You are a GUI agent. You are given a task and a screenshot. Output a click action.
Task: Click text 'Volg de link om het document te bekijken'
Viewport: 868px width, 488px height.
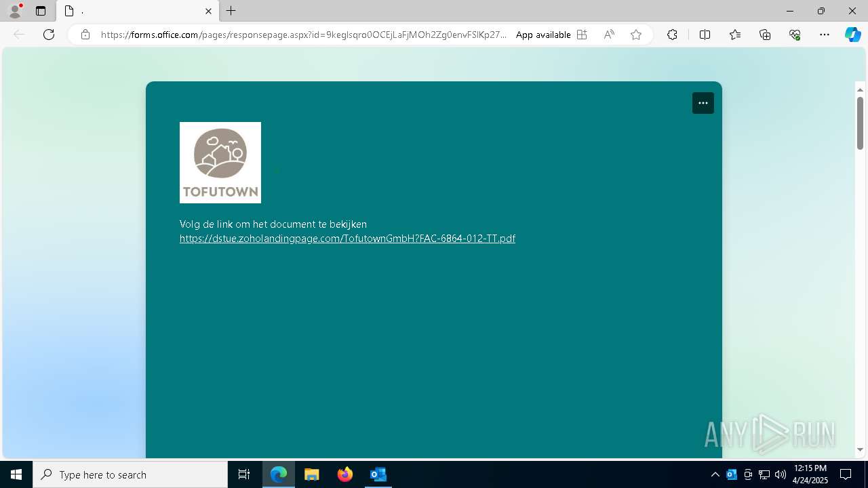(273, 224)
